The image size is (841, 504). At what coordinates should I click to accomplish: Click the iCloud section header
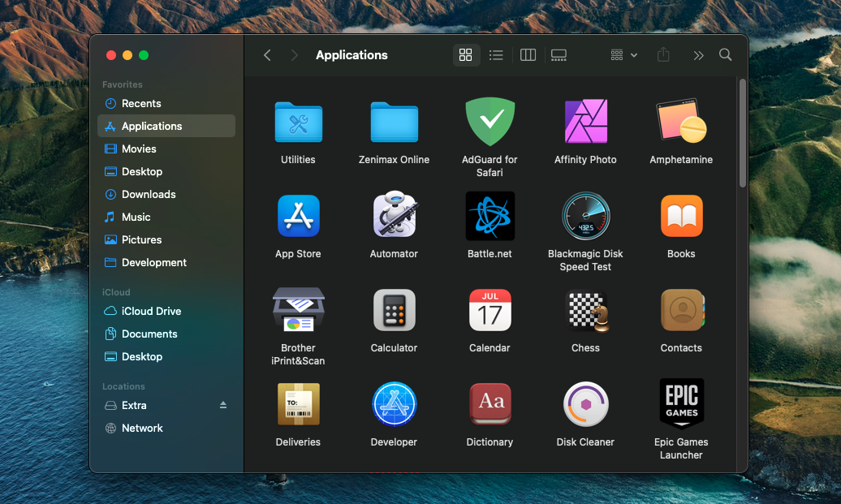point(116,292)
